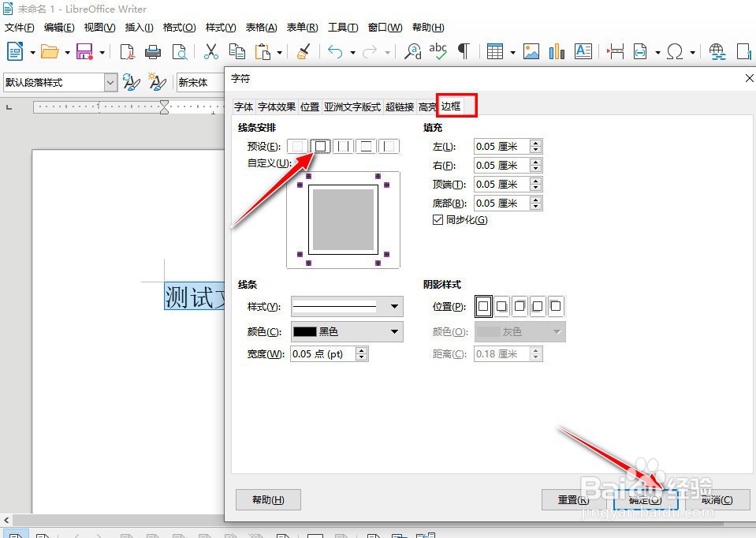
Task: Click the Open folder icon
Action: coord(49,51)
